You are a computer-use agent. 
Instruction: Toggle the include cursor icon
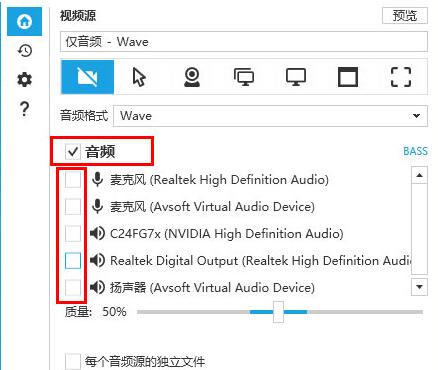(x=139, y=77)
